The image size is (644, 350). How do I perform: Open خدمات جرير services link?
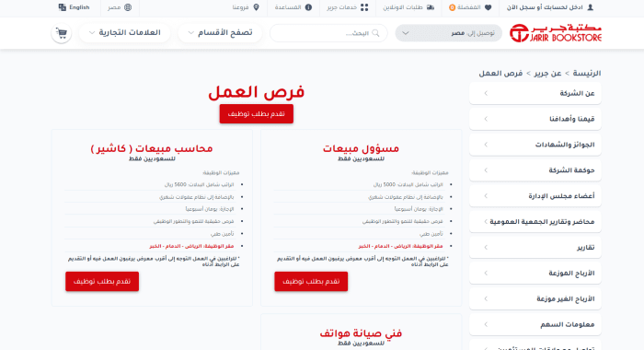click(x=348, y=7)
